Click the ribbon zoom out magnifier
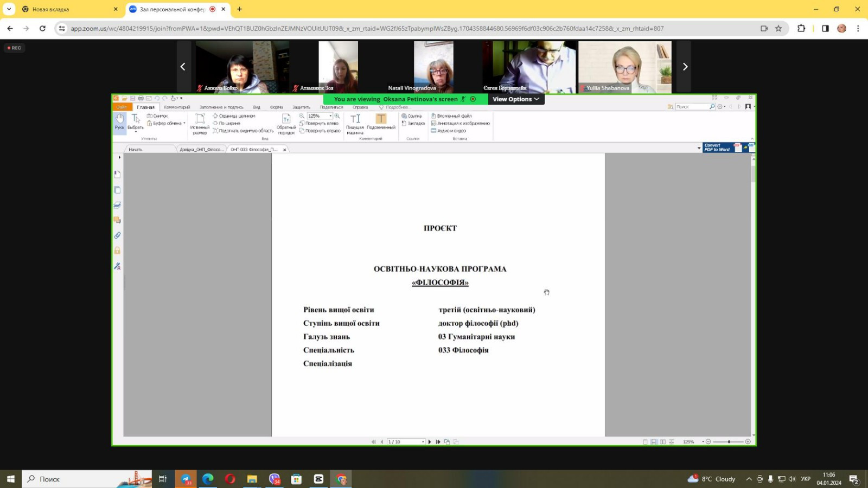 302,116
